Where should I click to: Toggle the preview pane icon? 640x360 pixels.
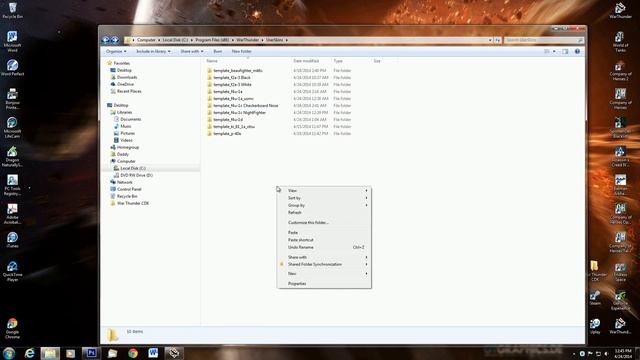tap(565, 51)
